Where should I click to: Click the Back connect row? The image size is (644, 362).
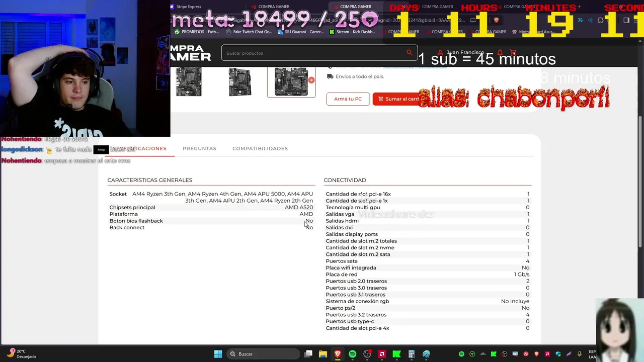tap(211, 227)
